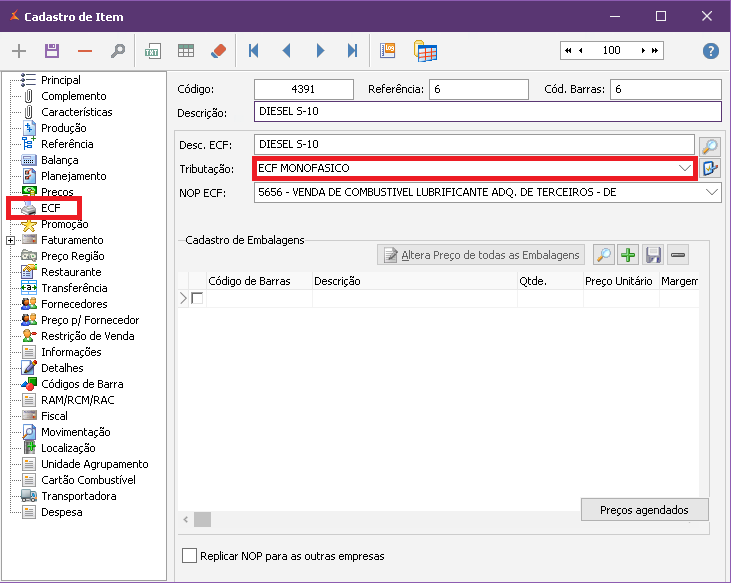Click the blue help question mark icon
This screenshot has height=583, width=731.
[x=711, y=51]
